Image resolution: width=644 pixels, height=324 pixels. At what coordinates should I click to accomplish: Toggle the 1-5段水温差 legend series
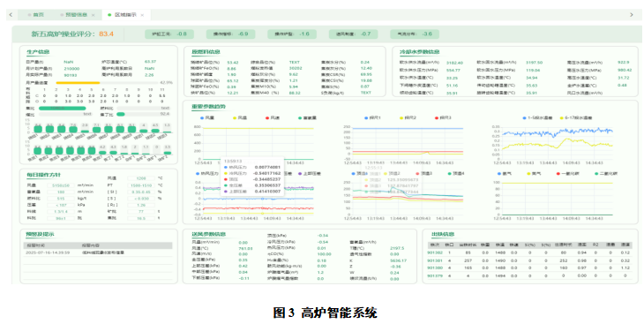536,118
